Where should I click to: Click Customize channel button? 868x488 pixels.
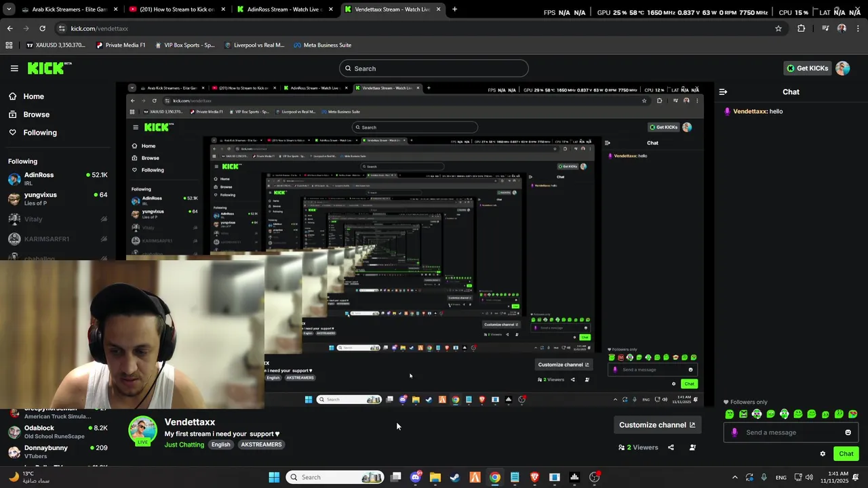coord(656,425)
